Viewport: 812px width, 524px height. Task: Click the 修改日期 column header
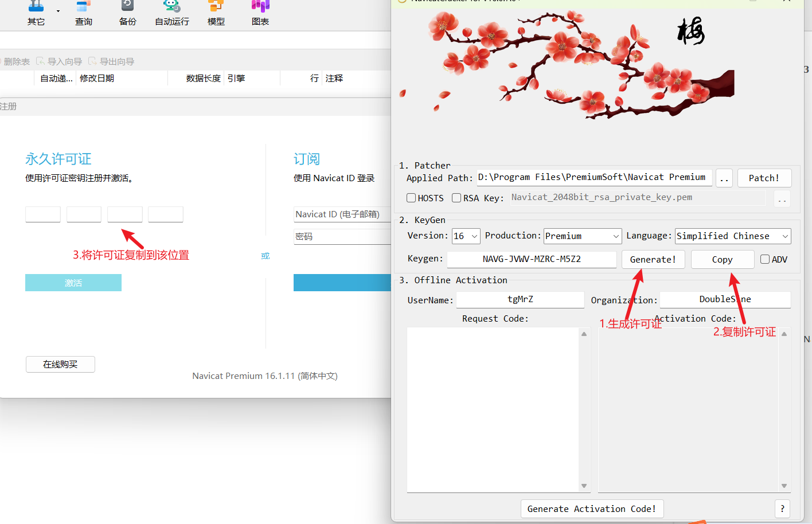pos(97,79)
